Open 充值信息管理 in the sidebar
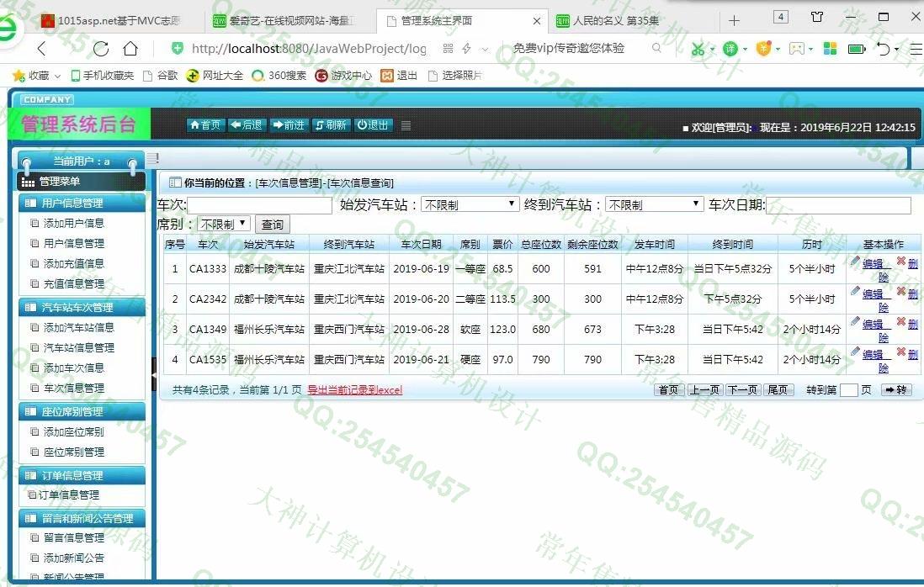The height and width of the screenshot is (587, 924). click(74, 283)
